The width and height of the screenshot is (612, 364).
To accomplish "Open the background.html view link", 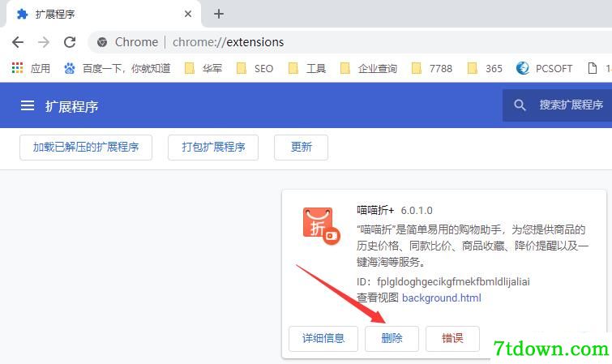I will pos(442,298).
